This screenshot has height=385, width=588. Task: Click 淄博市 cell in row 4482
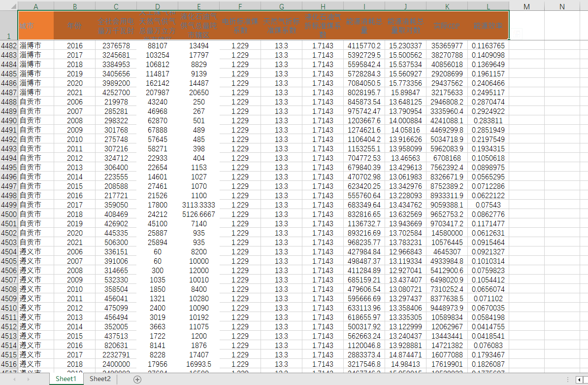coord(35,45)
